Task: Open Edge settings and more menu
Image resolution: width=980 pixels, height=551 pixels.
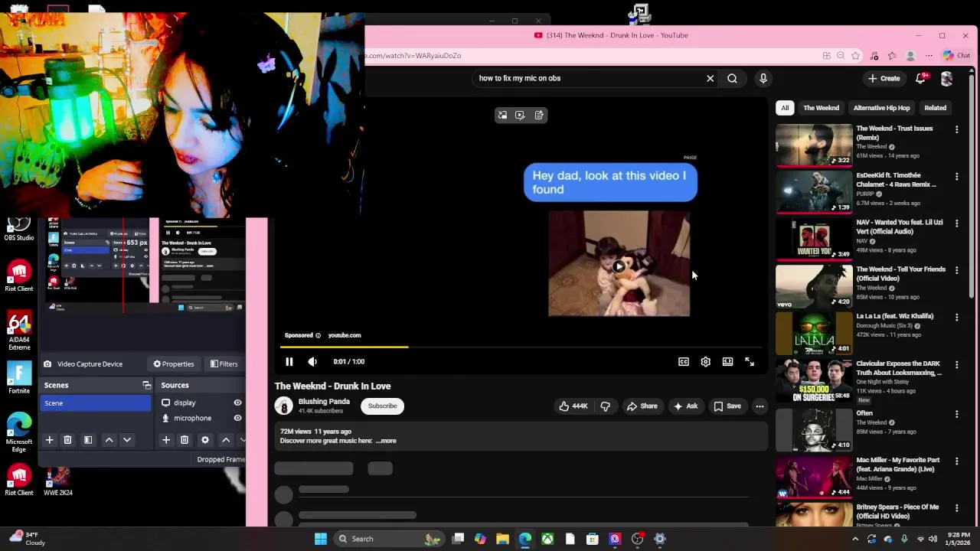Action: pos(929,56)
